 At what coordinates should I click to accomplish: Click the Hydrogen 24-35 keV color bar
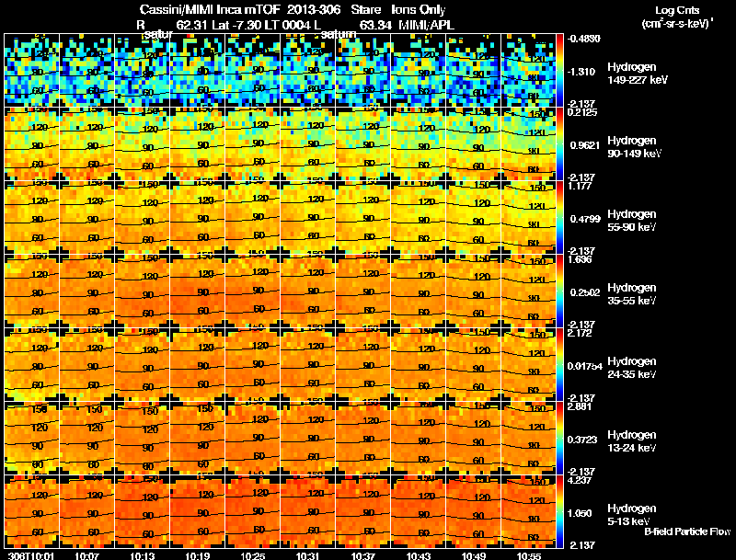click(559, 365)
